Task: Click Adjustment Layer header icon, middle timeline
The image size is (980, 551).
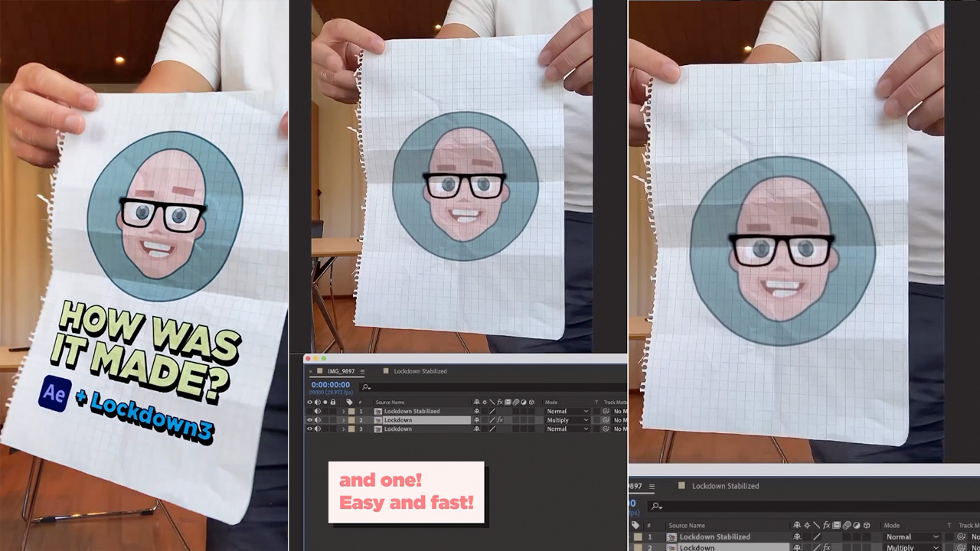Action: pos(524,402)
